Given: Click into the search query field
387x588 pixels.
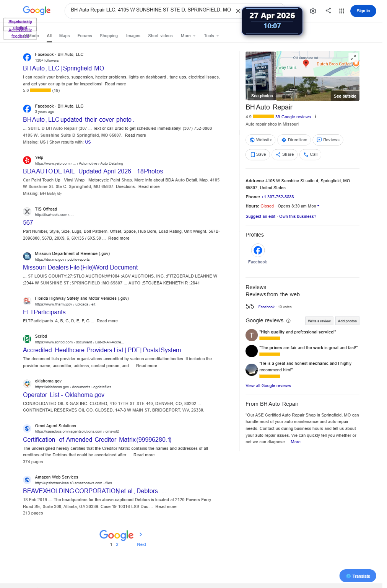Looking at the screenshot, I should [x=151, y=10].
